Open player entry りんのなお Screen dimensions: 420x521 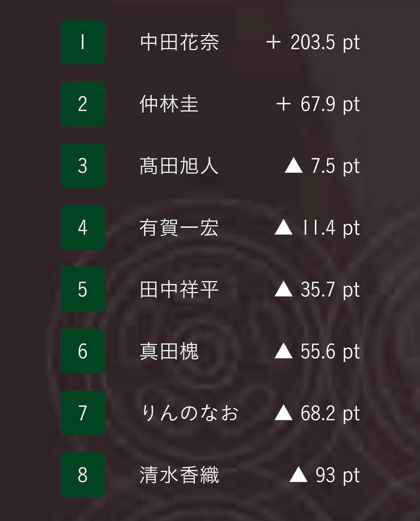coord(189,413)
